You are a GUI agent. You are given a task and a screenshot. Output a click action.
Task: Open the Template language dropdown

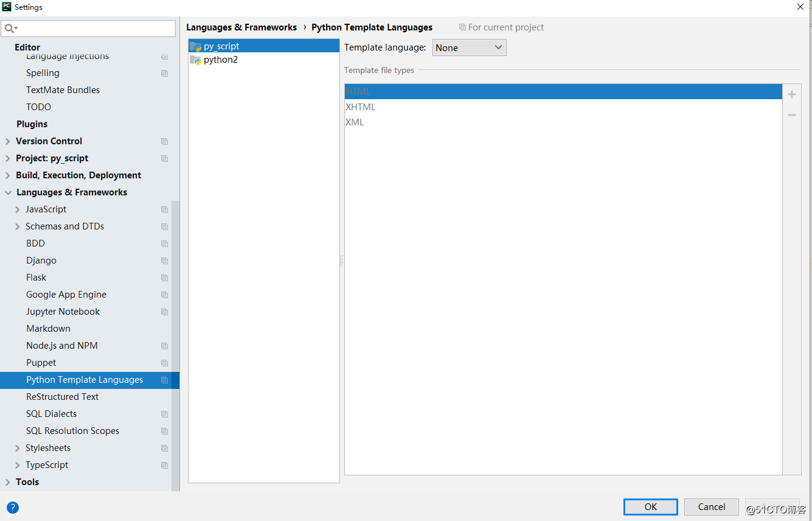[470, 47]
